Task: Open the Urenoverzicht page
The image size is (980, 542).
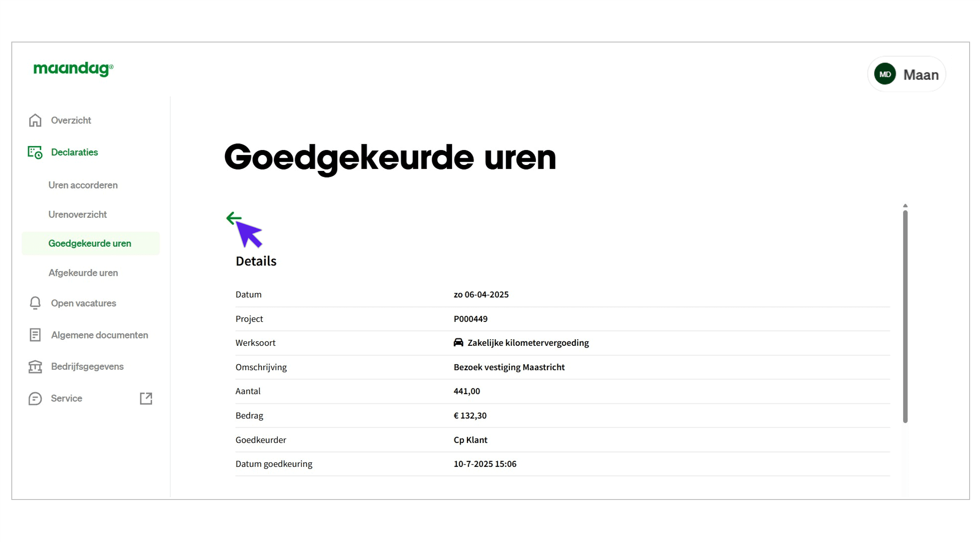Action: point(77,214)
